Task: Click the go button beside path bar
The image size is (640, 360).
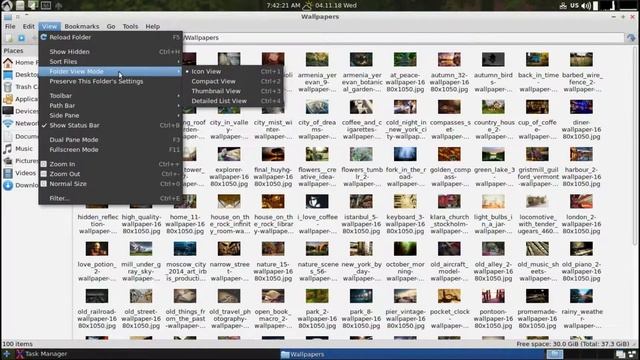Action: click(x=631, y=38)
